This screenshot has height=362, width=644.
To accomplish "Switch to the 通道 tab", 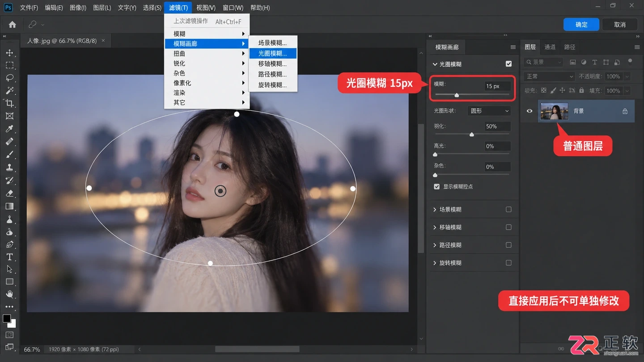I will 550,47.
